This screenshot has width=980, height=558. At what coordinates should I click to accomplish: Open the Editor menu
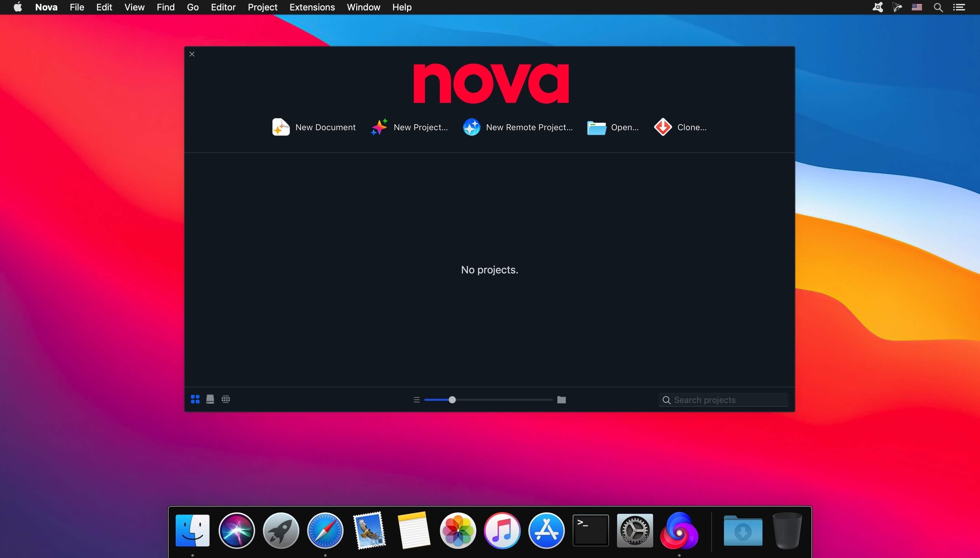pyautogui.click(x=223, y=7)
